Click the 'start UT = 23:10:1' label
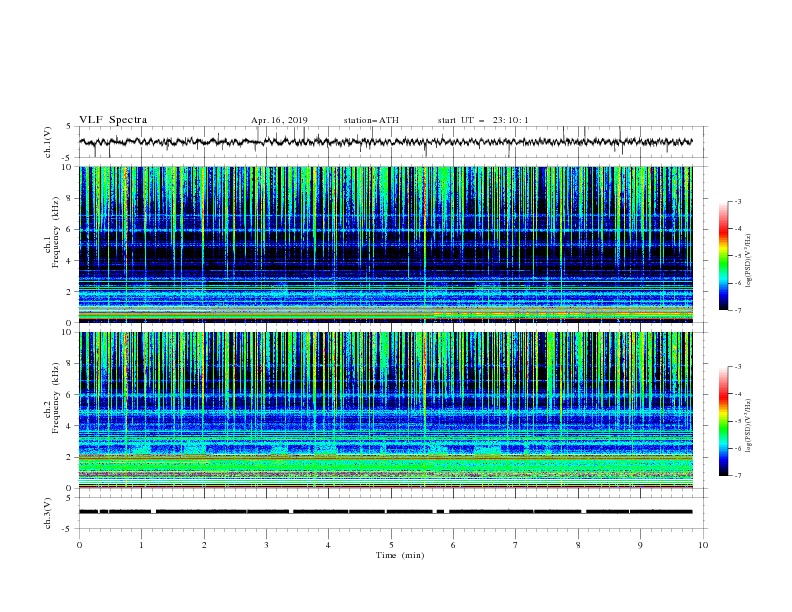This screenshot has width=792, height=612. pos(483,120)
